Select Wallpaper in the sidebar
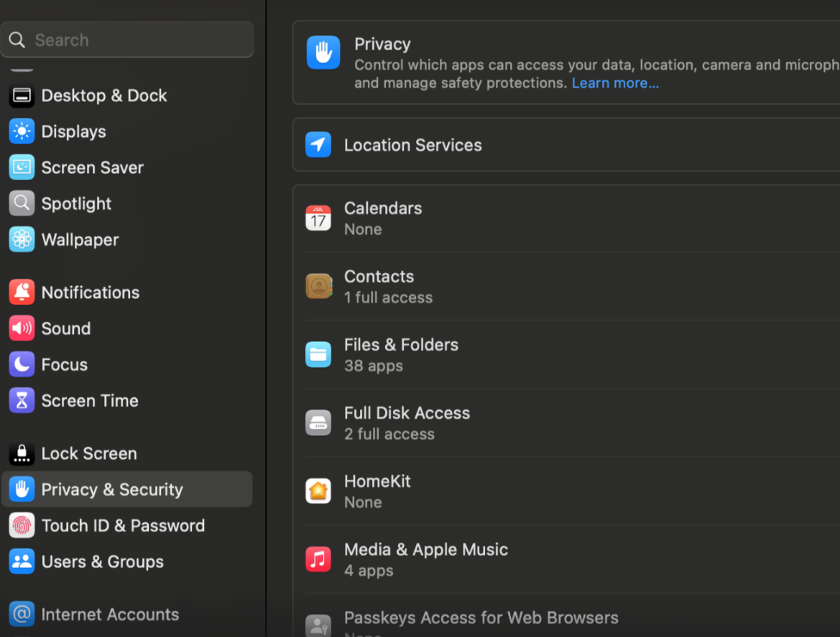Viewport: 840px width, 637px height. tap(80, 240)
